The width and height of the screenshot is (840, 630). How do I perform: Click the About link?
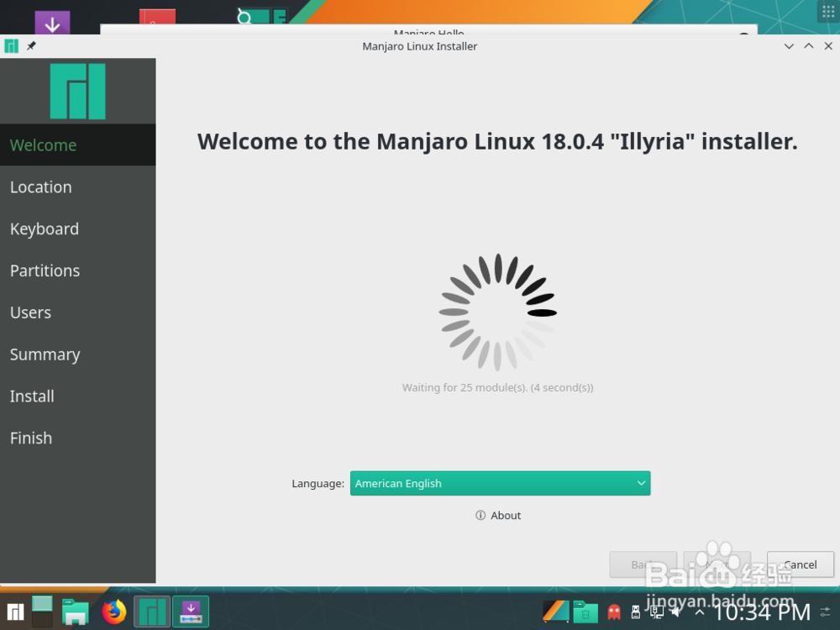(498, 516)
